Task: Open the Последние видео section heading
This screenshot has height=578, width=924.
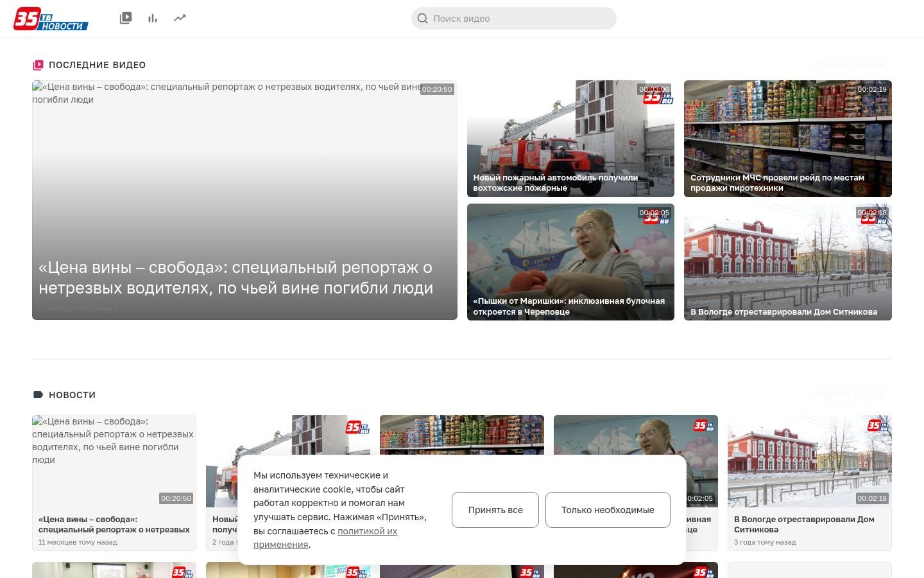Action: coord(97,65)
